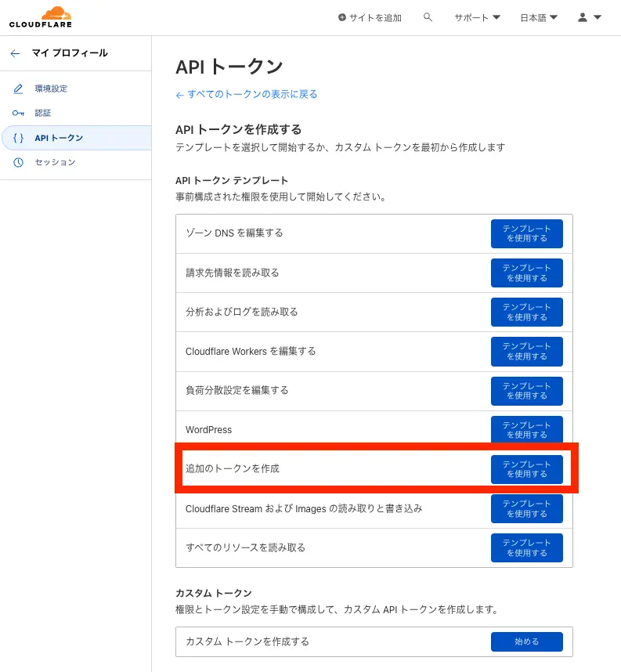Click テンプレートを使用する for 追加のトークンを作成
The width and height of the screenshot is (621, 672).
(526, 469)
